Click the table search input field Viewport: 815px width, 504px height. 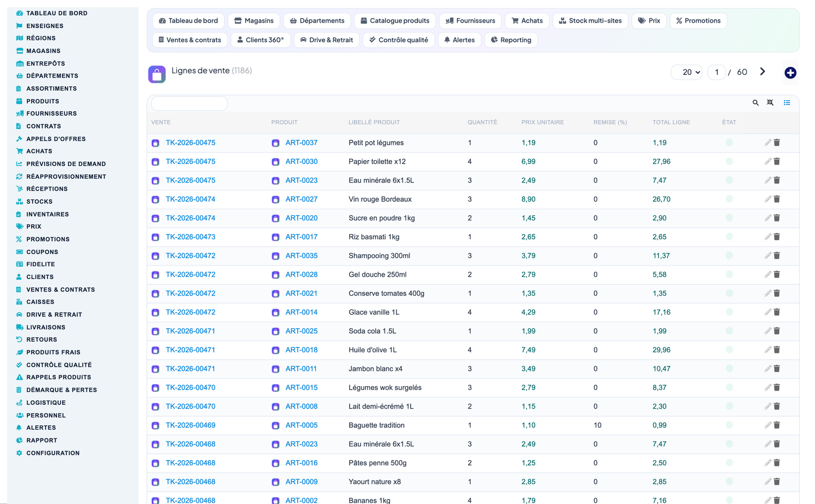pyautogui.click(x=190, y=103)
